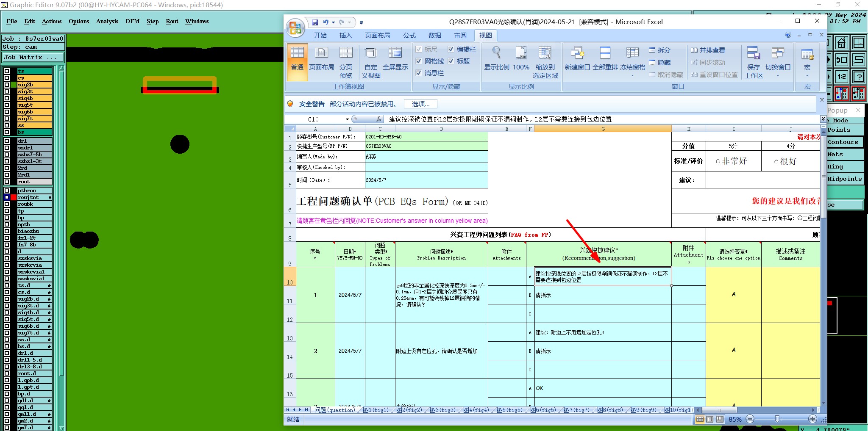Open the 视图 ribbon tab
The image size is (868, 431).
tap(485, 35)
